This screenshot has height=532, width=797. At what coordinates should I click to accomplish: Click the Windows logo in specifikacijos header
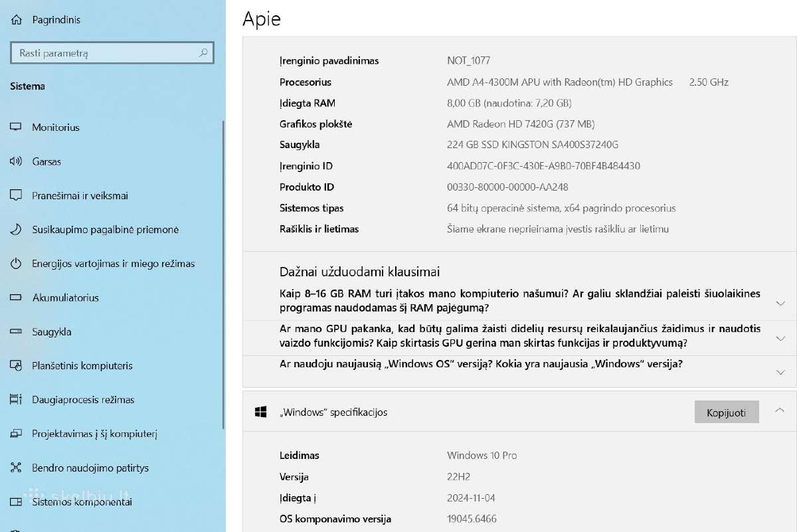point(261,412)
